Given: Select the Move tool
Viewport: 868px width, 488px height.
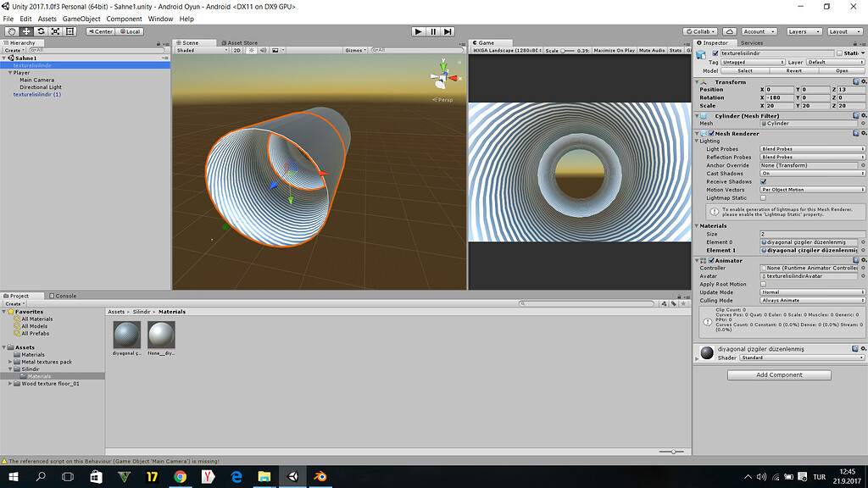Looking at the screenshot, I should point(26,30).
